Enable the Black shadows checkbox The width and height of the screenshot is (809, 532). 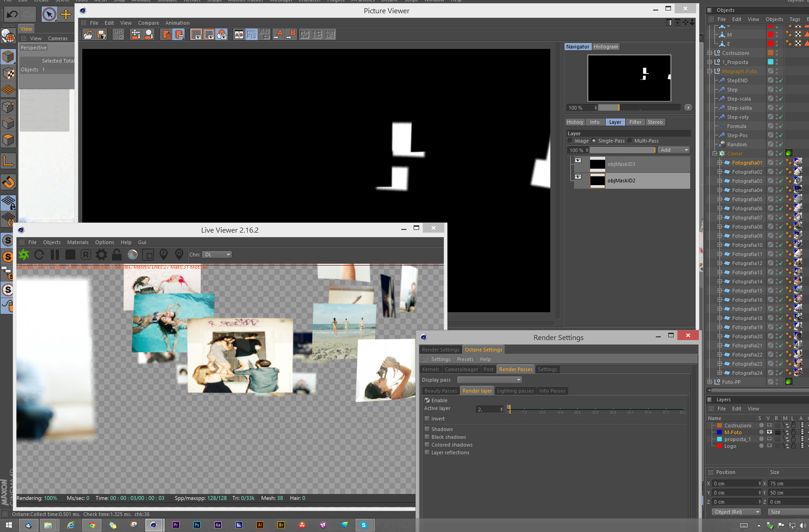[x=427, y=437]
